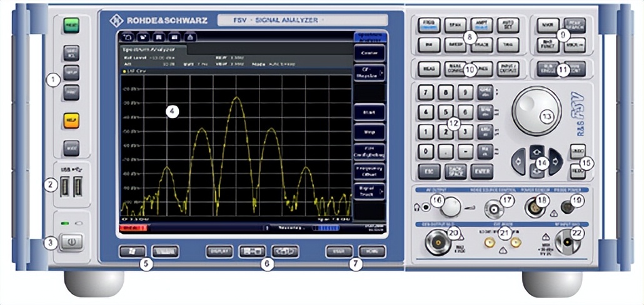The image size is (644, 305).
Task: Toggle the instrument power button
Action: pos(72,242)
